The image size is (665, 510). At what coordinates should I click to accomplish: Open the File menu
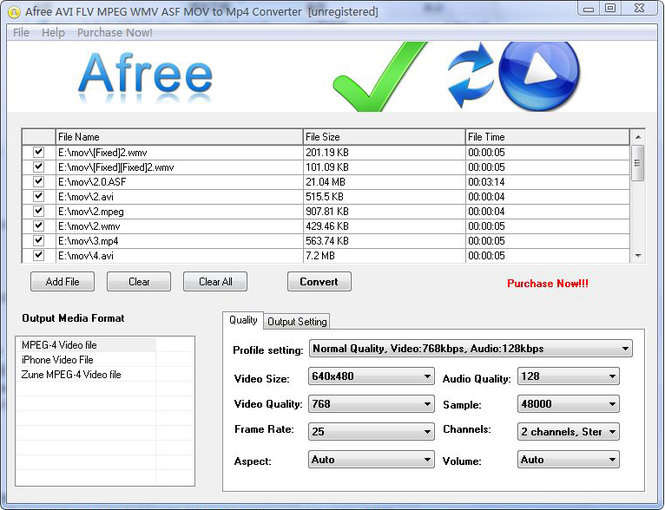[x=21, y=33]
